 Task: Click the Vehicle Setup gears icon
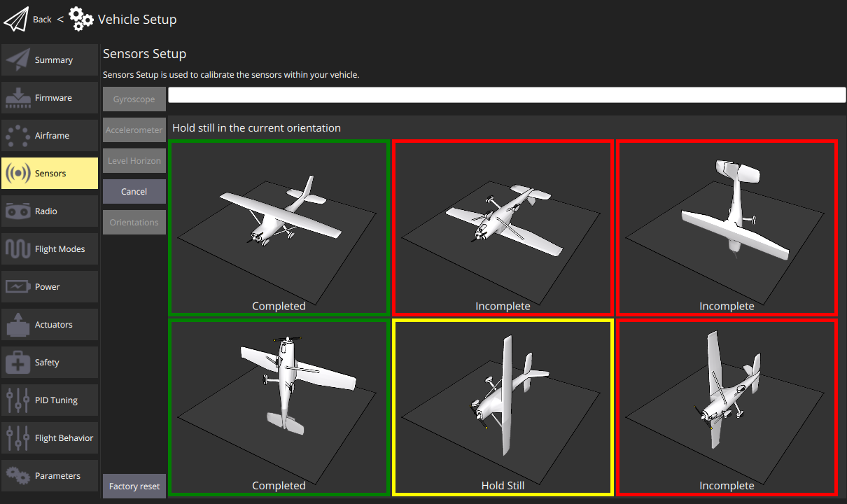(81, 19)
